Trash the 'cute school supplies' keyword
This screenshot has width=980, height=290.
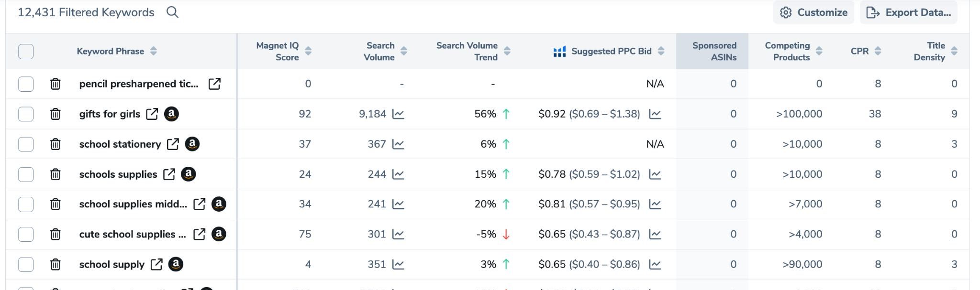point(56,235)
